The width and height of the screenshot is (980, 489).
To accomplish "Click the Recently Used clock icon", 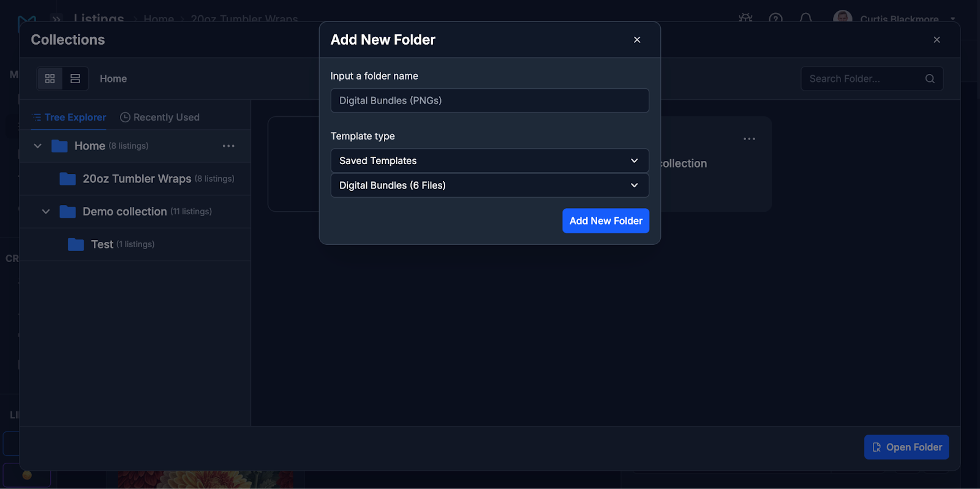I will pos(125,118).
